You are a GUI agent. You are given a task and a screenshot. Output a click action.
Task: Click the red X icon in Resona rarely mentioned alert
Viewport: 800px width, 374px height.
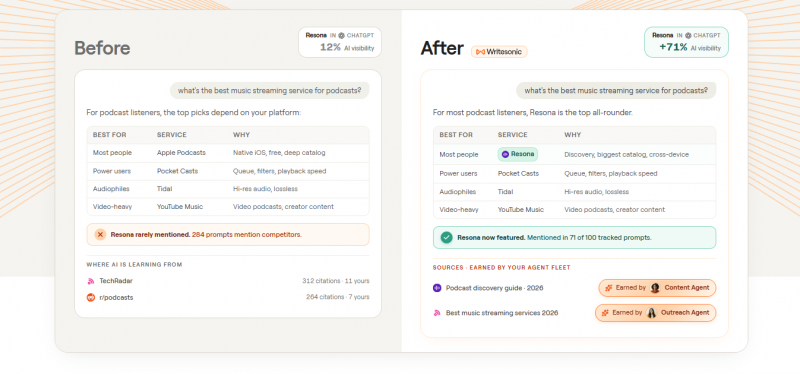click(x=100, y=235)
